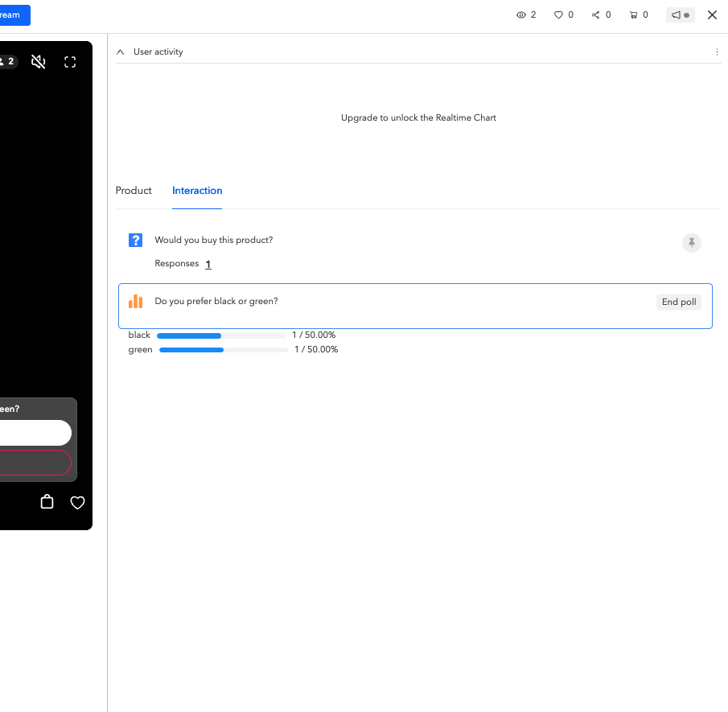This screenshot has height=712, width=728.
Task: Collapse the User activity section
Action: [120, 51]
